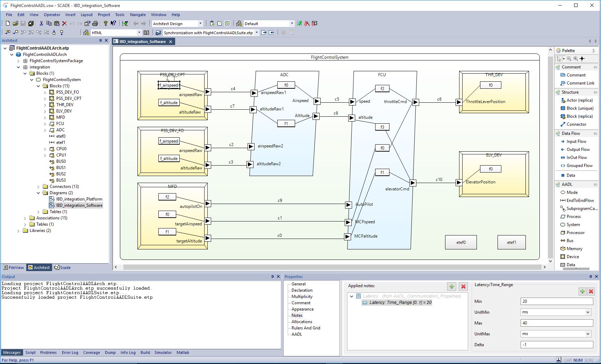Select the Allocations properties page

click(302, 322)
